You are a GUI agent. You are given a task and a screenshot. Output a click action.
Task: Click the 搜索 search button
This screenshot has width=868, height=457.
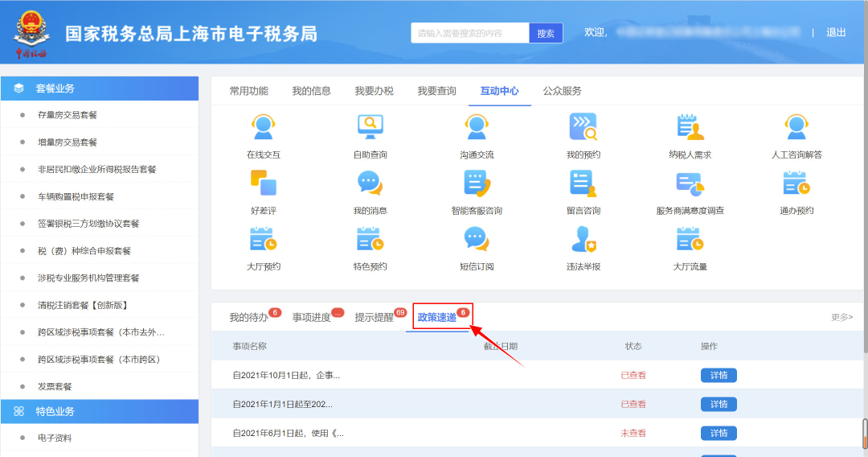pyautogui.click(x=546, y=33)
